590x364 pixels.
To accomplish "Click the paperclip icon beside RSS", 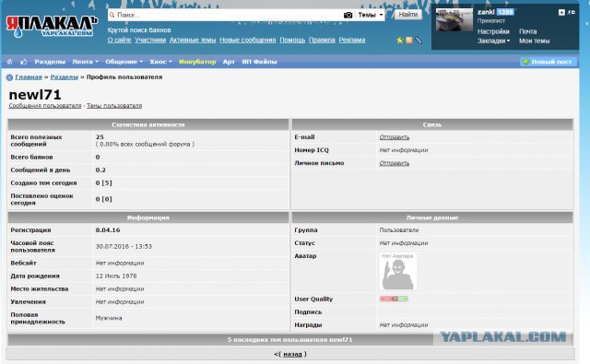I will point(419,40).
